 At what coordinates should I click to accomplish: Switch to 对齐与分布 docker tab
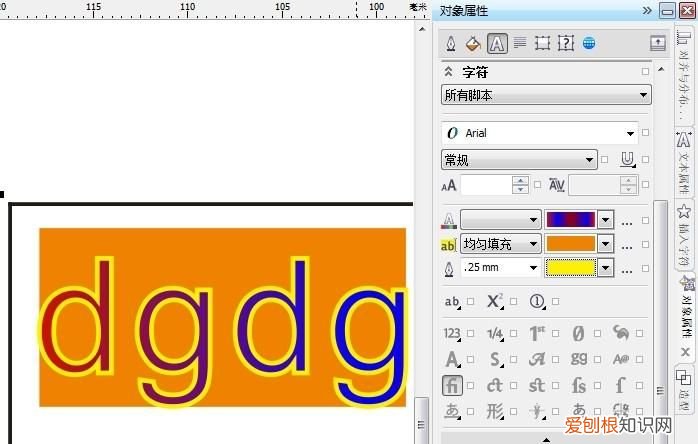click(683, 76)
